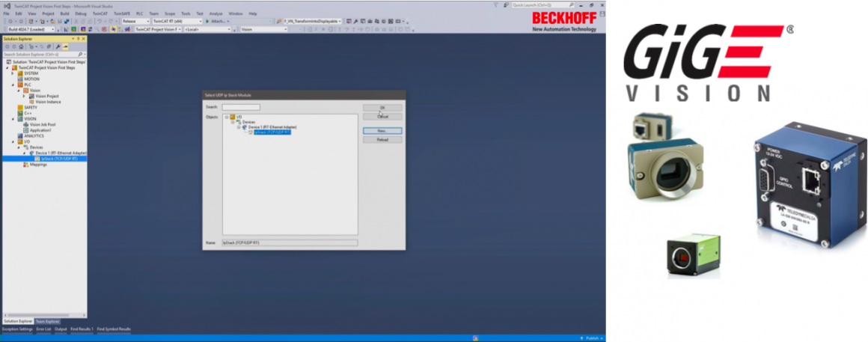
Task: Select ANALYTICS node in Solution Explorer
Action: click(x=33, y=136)
